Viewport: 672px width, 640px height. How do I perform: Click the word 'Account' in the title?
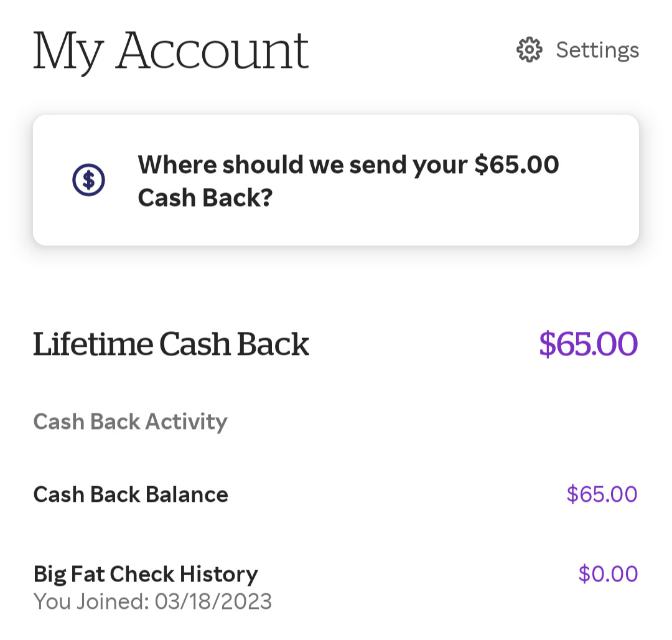[x=212, y=51]
